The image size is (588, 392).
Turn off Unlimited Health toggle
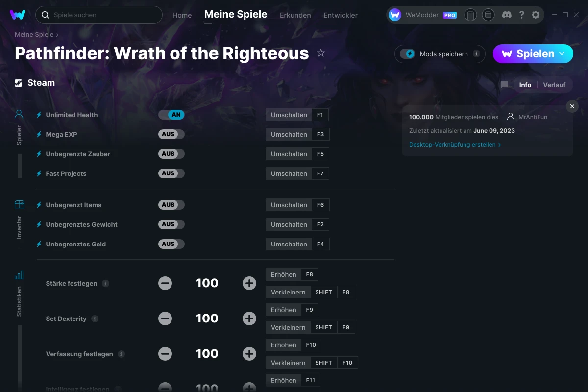click(x=171, y=115)
